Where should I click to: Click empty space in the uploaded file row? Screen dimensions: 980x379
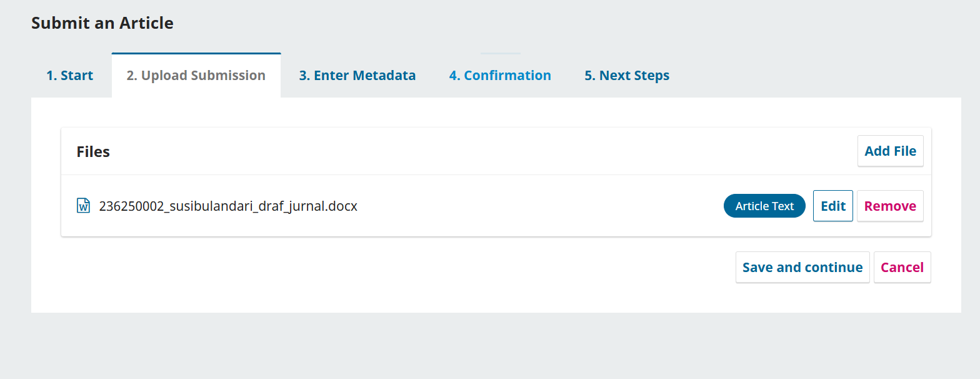click(x=537, y=206)
